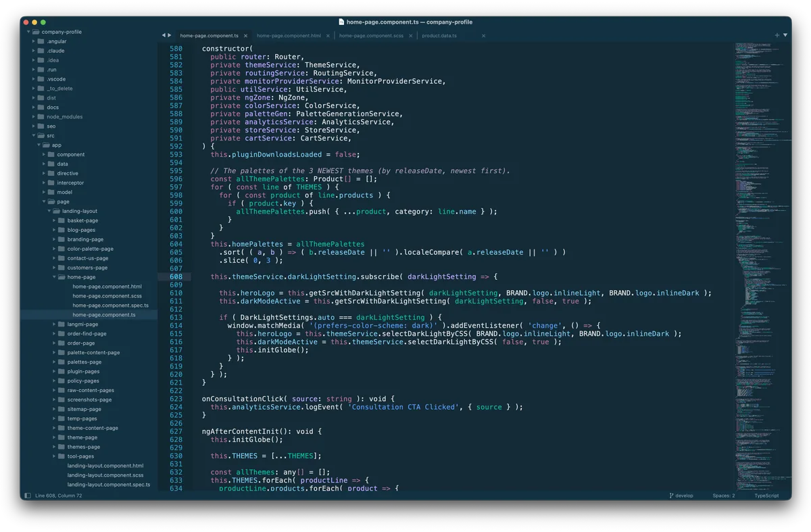Click line number 623 in the gutter
The height and width of the screenshot is (532, 811).
click(x=176, y=399)
